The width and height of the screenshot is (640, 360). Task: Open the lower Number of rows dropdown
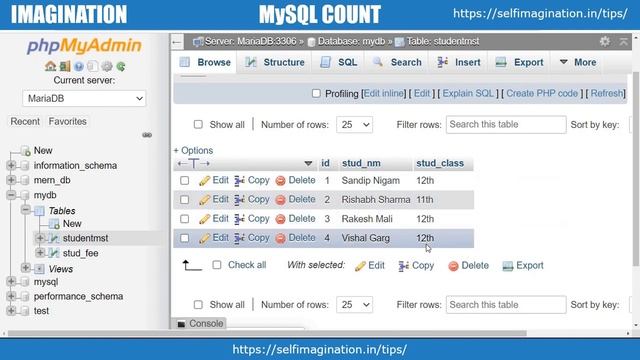[354, 304]
